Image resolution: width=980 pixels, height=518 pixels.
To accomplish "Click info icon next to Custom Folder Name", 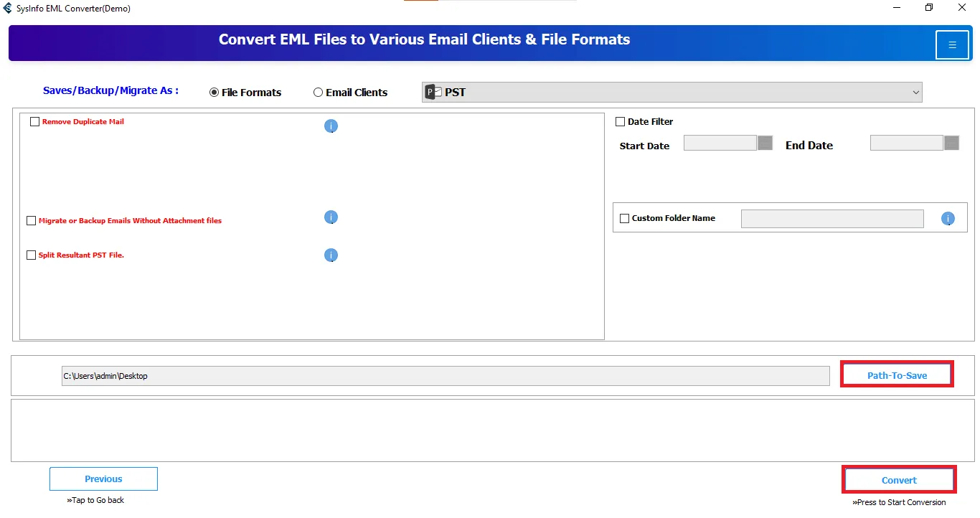I will click(948, 219).
